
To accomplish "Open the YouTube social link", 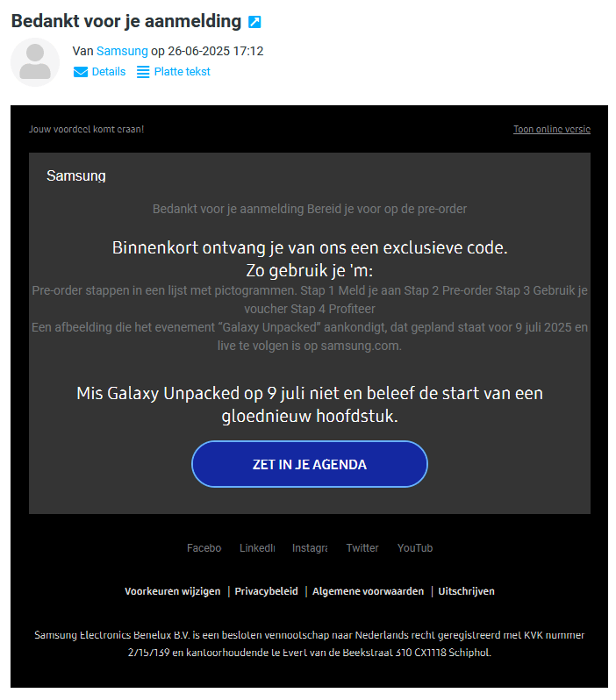I will [415, 548].
